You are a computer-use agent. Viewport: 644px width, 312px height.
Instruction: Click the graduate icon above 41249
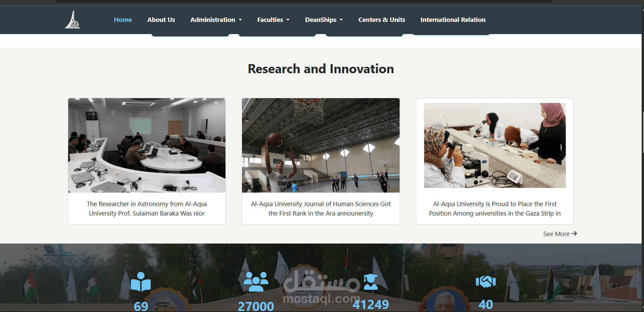pos(371,282)
